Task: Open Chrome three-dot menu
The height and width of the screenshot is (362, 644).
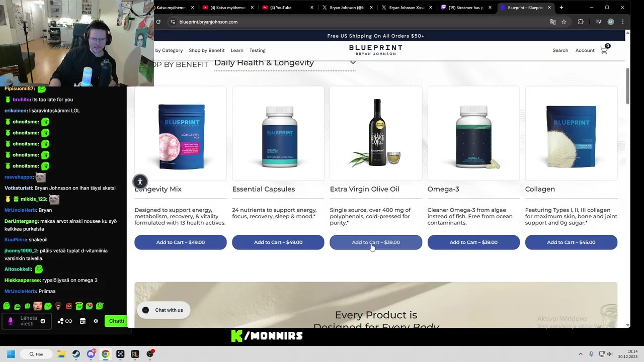Action: pyautogui.click(x=623, y=22)
